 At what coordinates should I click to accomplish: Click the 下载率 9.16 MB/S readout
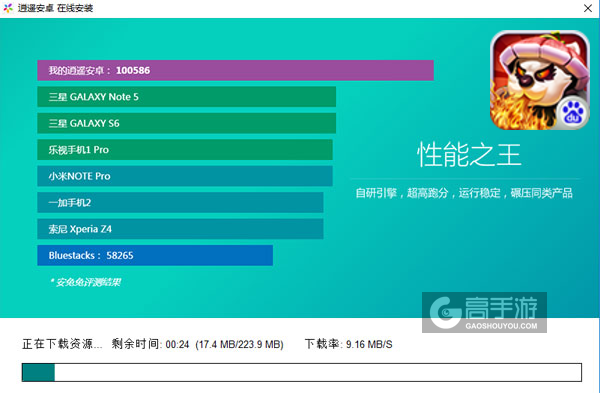tap(349, 344)
